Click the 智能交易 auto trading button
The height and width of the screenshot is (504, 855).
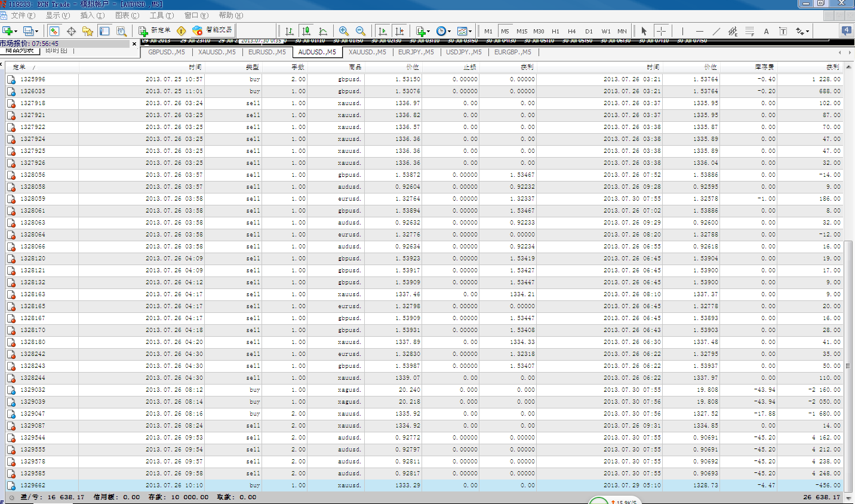(x=213, y=30)
